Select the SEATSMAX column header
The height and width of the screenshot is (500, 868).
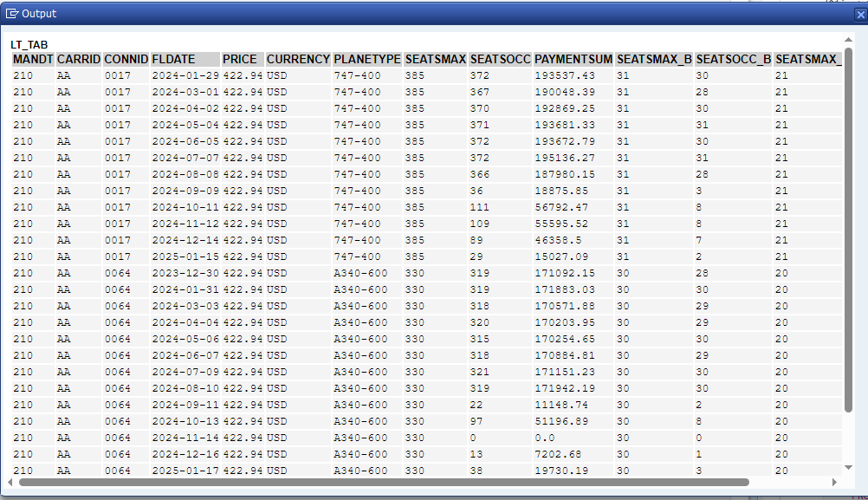[x=436, y=59]
